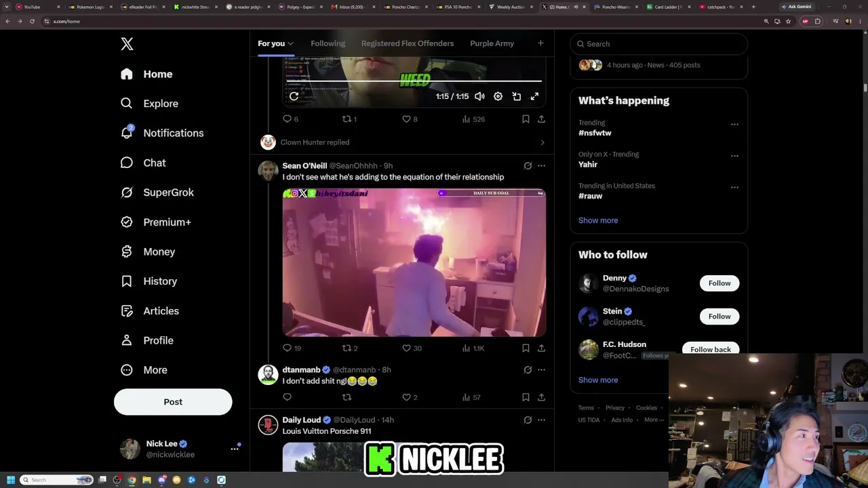This screenshot has width=868, height=488.
Task: Open more options for Yahir trend
Action: click(x=734, y=155)
